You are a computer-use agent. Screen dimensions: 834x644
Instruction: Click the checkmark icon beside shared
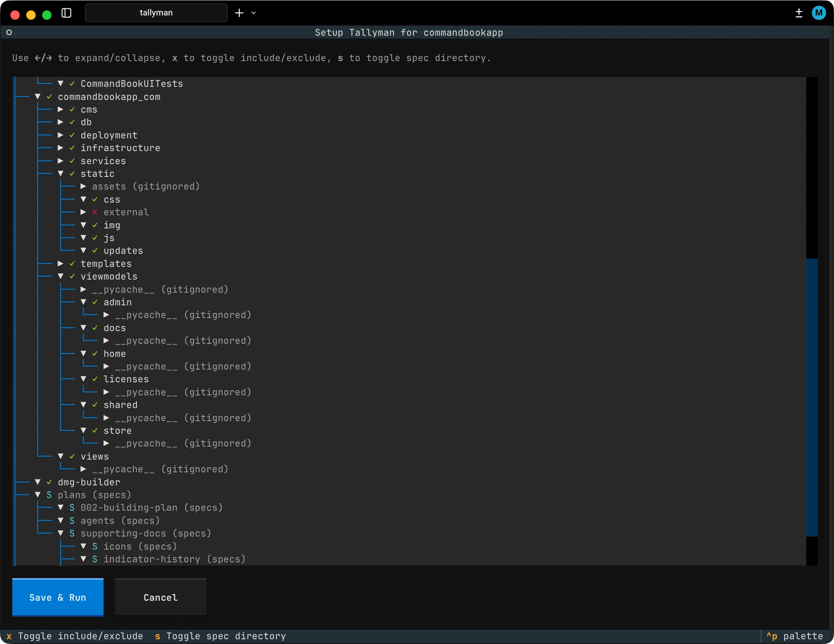[x=95, y=405]
